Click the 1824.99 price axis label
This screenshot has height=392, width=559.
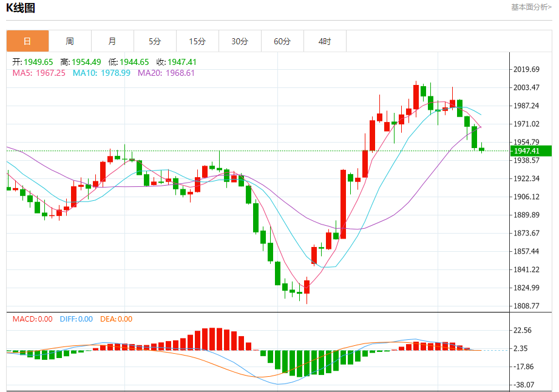(526, 288)
